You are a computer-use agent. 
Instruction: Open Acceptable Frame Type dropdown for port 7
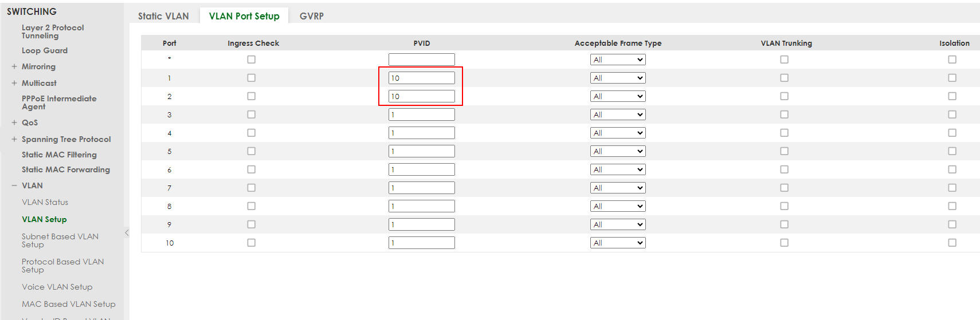point(618,188)
